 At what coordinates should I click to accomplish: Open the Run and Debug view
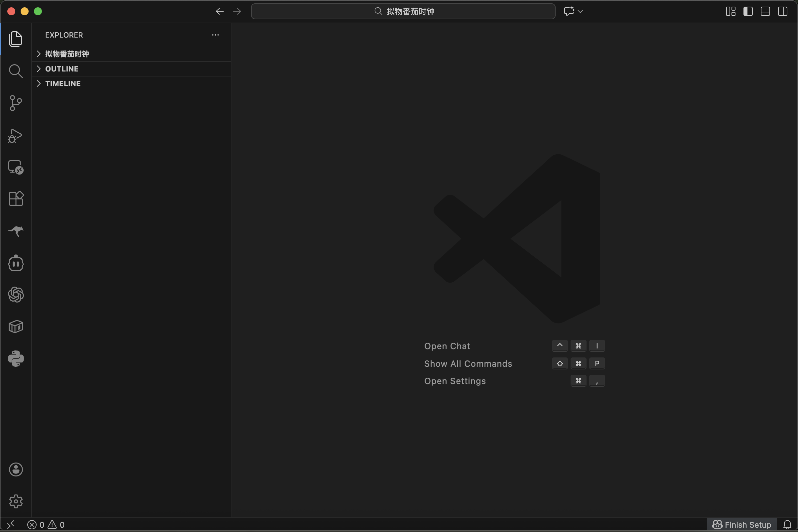tap(16, 135)
